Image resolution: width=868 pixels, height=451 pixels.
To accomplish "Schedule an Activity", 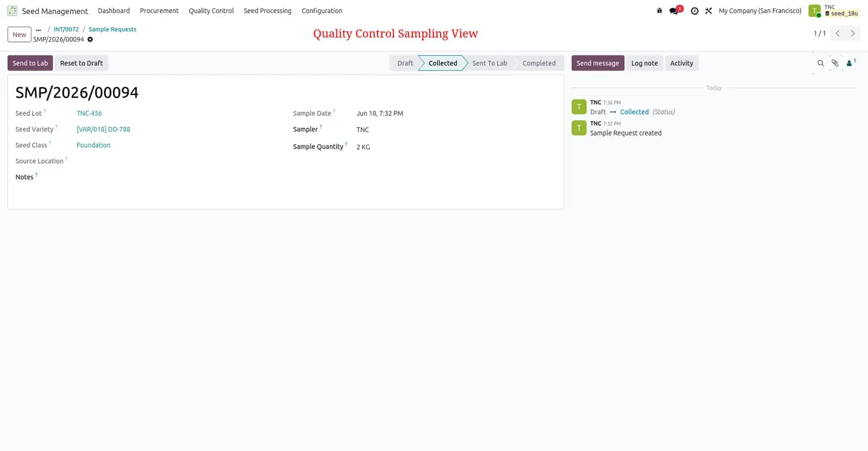I will [681, 63].
